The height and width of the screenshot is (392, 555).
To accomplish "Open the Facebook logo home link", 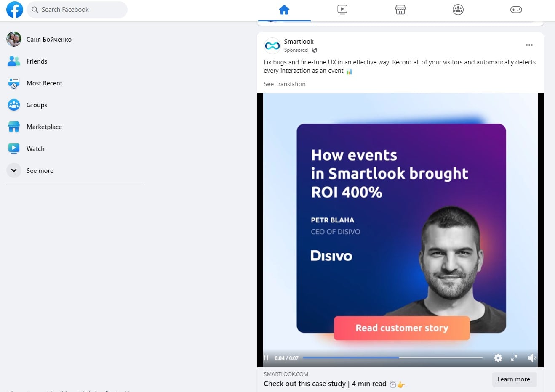I will point(15,10).
